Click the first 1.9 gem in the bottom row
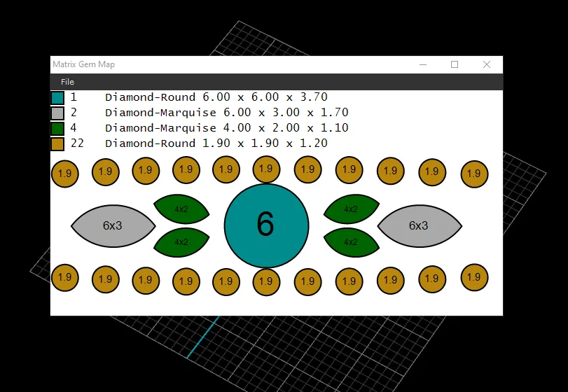 [65, 278]
